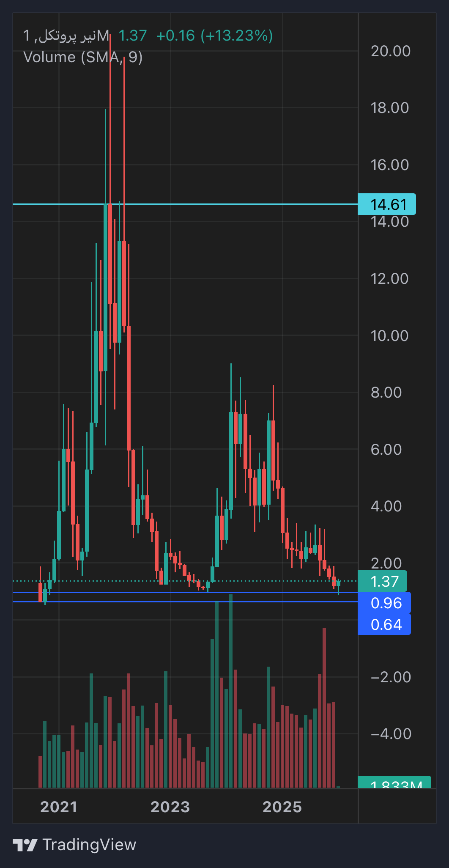Screen dimensions: 449x868
Task: Click the 16.00 price scale label
Action: click(x=390, y=165)
